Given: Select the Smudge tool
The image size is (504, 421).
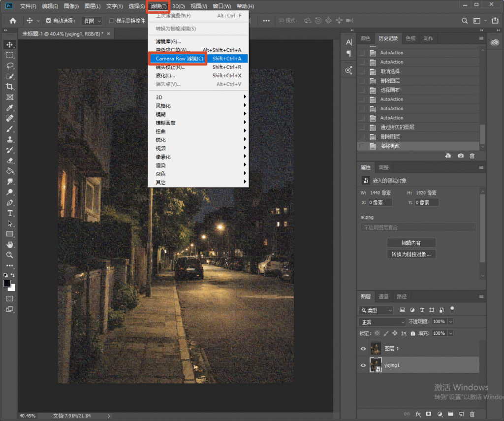Looking at the screenshot, I should pyautogui.click(x=10, y=181).
